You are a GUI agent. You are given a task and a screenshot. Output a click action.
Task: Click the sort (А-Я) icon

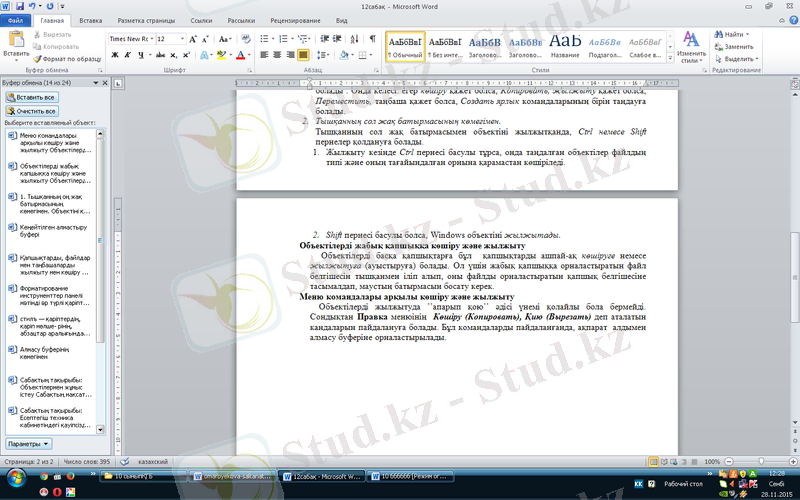pos(355,38)
